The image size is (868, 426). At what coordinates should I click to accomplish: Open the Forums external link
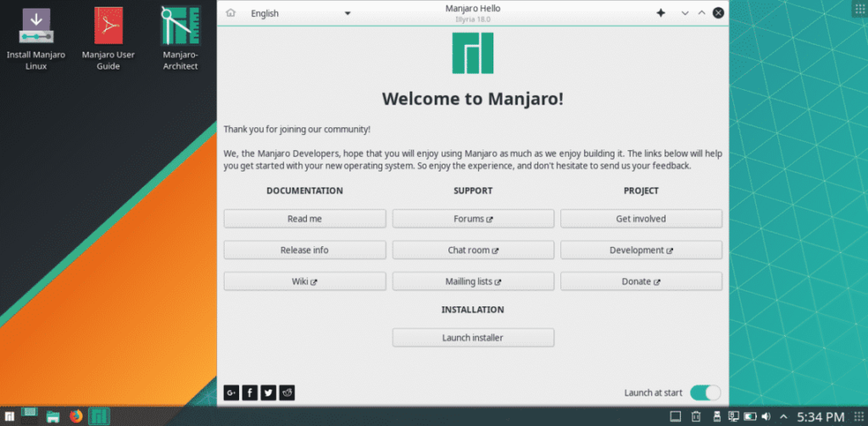pos(473,219)
